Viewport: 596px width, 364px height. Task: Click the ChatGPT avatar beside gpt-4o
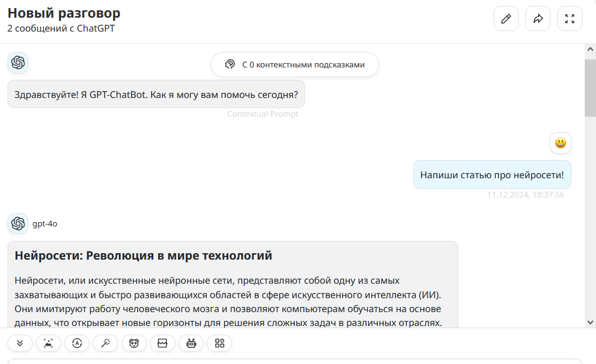pyautogui.click(x=18, y=224)
